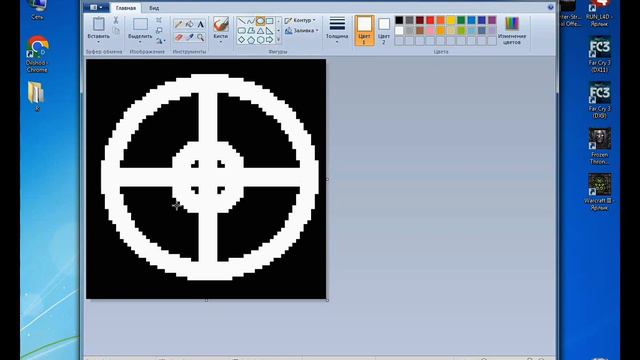This screenshot has height=360, width=640.
Task: Choose the Pentagon shape
Action: pos(251,40)
